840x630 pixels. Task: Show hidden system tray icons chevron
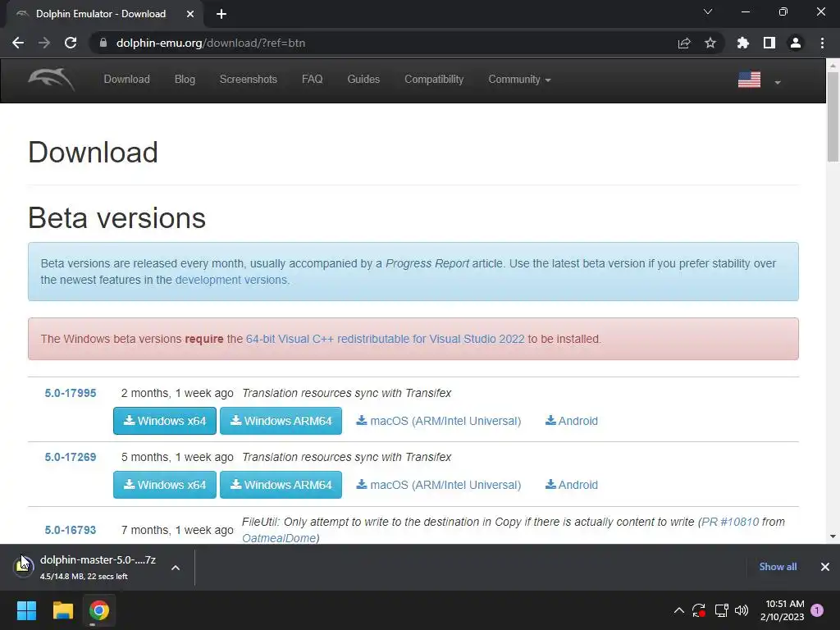click(678, 610)
